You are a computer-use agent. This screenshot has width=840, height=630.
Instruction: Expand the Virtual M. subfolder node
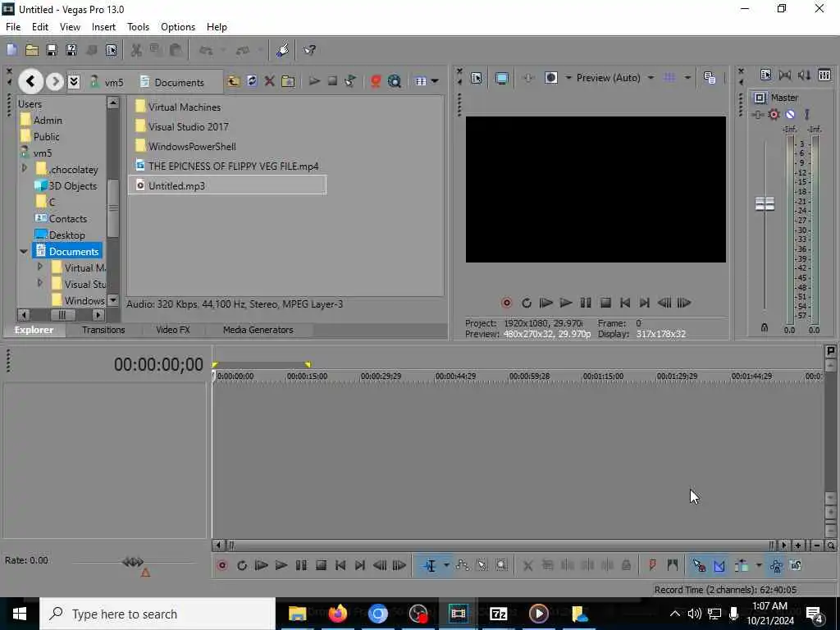coord(39,267)
